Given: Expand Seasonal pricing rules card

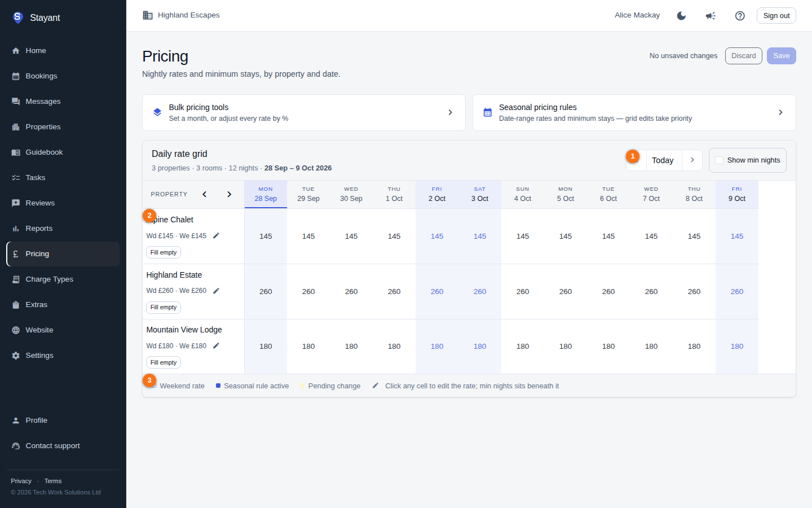Looking at the screenshot, I should click(x=634, y=112).
